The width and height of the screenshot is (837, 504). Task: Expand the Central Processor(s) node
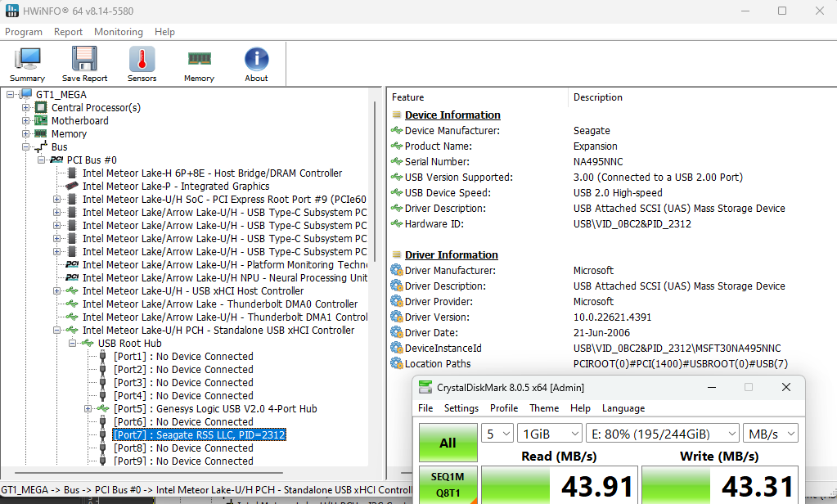(x=25, y=107)
